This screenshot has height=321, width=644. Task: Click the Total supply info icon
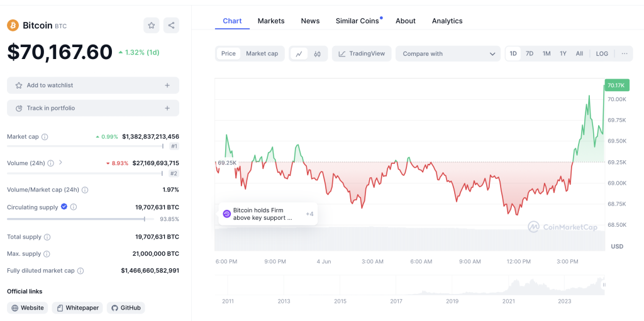click(47, 237)
